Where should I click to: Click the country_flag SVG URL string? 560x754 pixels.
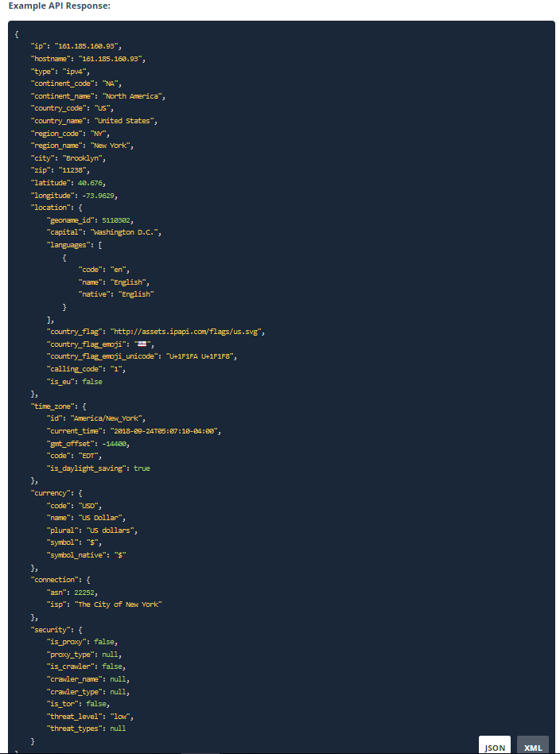coord(187,332)
